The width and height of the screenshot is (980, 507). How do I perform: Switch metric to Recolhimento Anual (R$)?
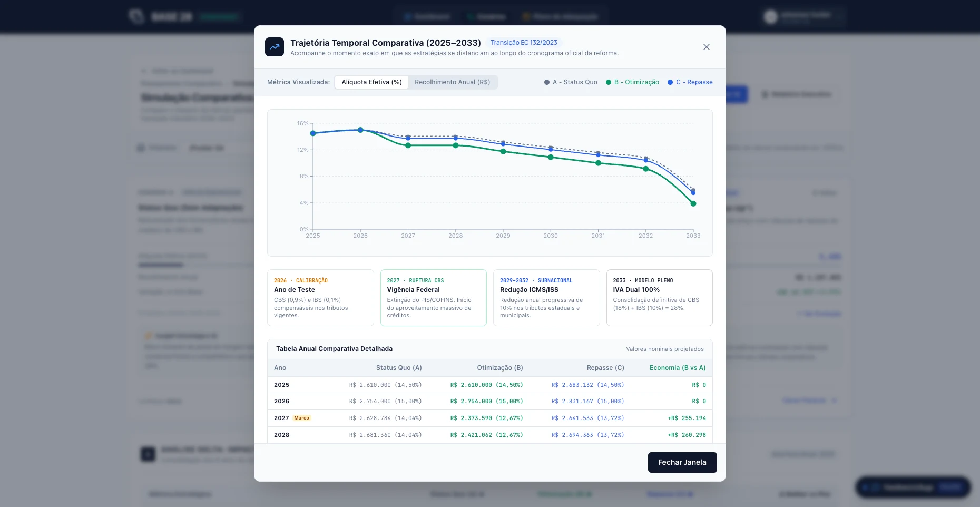452,82
